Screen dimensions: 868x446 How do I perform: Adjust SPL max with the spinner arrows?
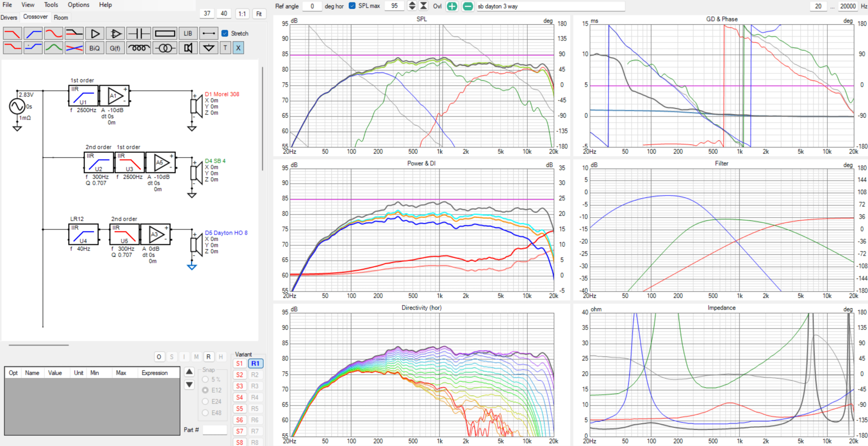click(x=412, y=6)
